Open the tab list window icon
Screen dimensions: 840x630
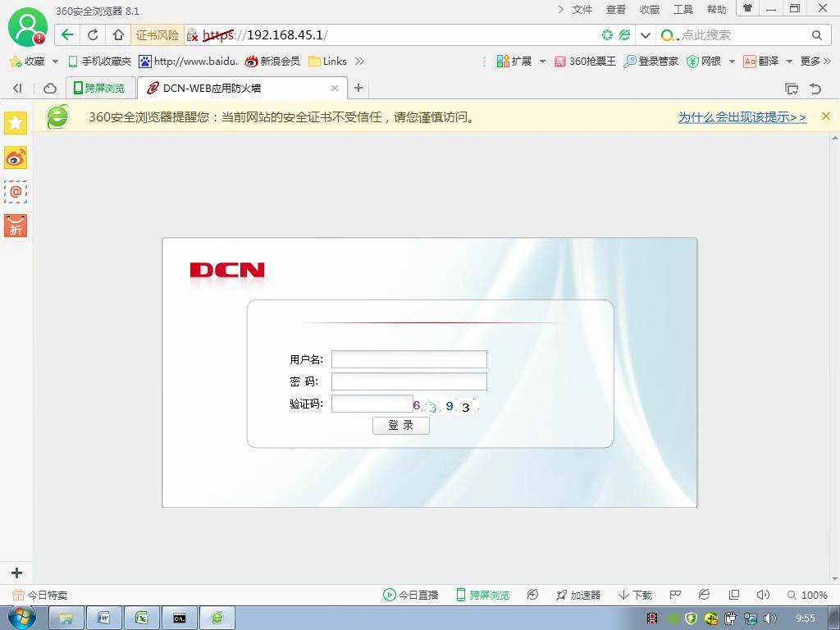click(792, 89)
